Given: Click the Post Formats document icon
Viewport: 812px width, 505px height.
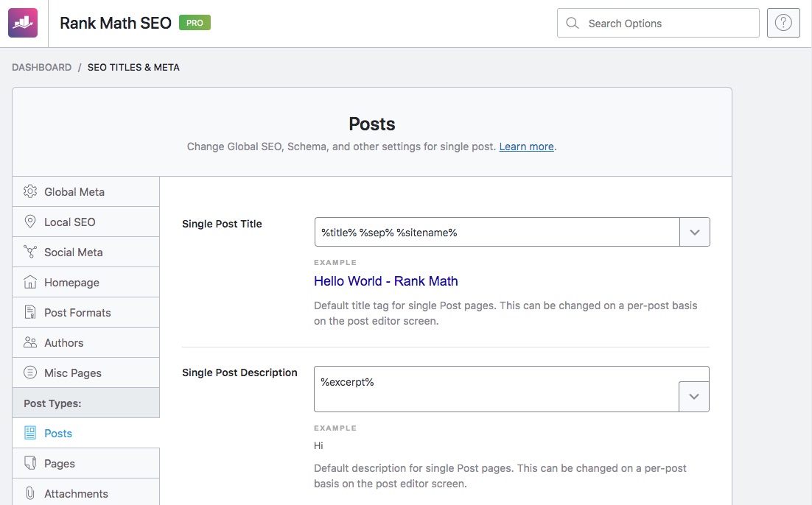Looking at the screenshot, I should (30, 312).
